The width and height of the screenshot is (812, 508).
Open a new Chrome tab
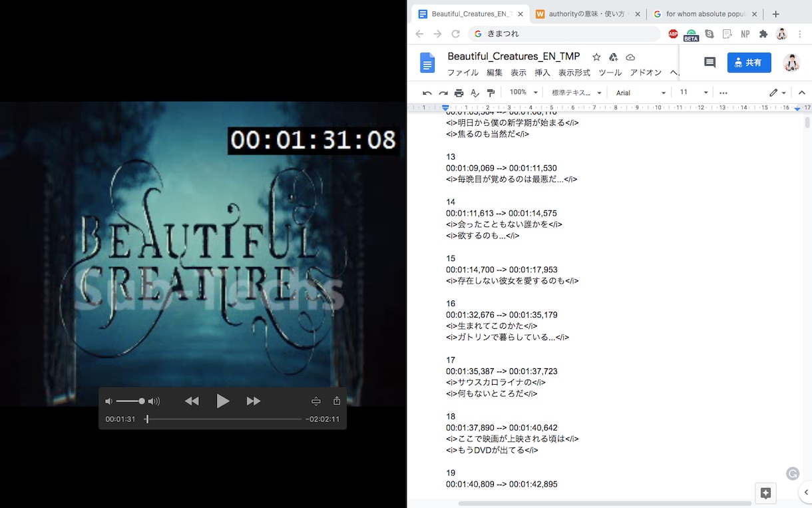click(x=775, y=14)
